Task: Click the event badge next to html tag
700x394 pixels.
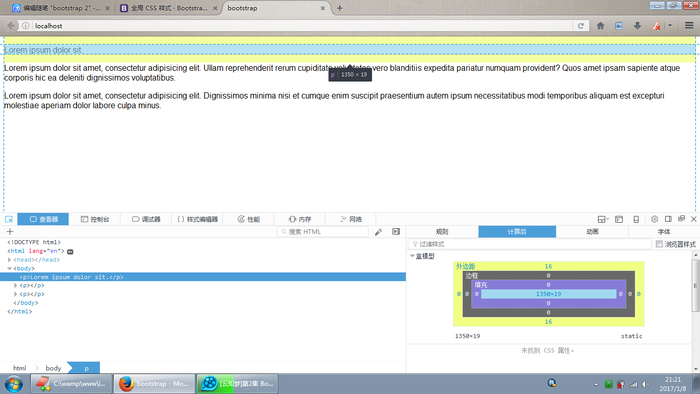Action: point(70,251)
